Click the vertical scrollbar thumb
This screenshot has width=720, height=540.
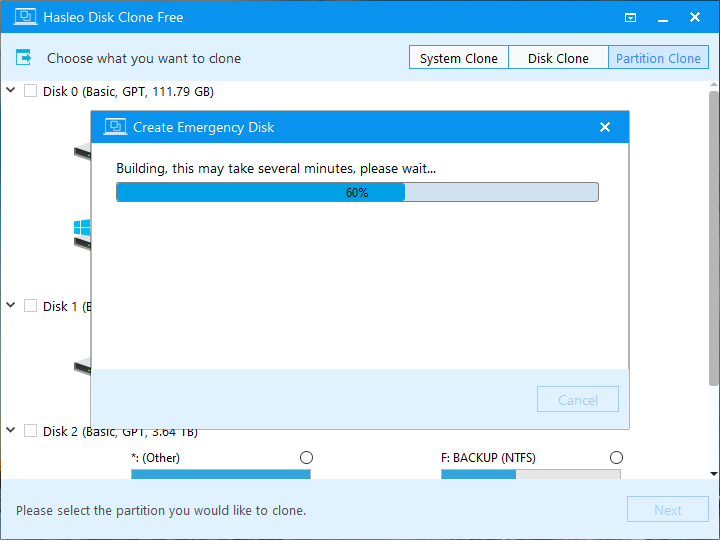713,238
